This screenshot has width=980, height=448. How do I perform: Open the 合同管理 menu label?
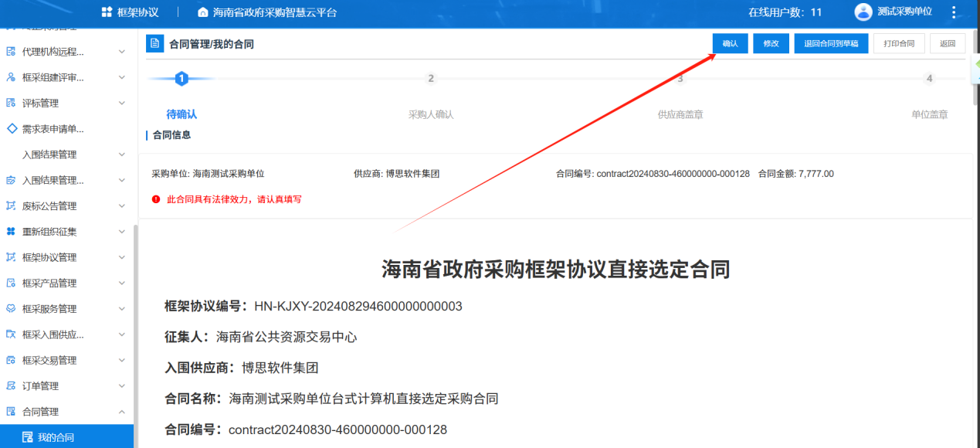pos(40,412)
